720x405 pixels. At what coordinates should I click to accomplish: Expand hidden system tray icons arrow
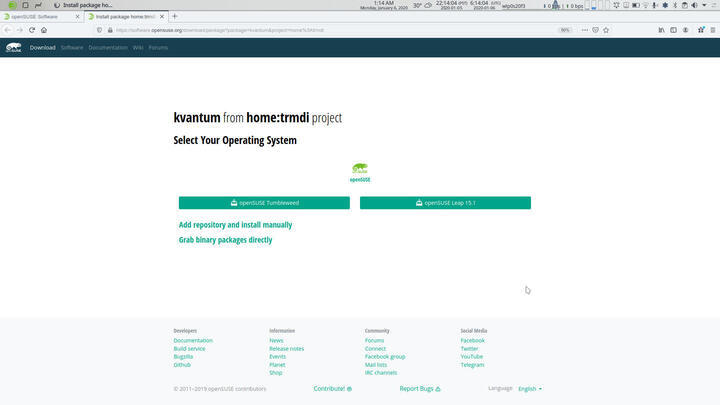point(704,6)
